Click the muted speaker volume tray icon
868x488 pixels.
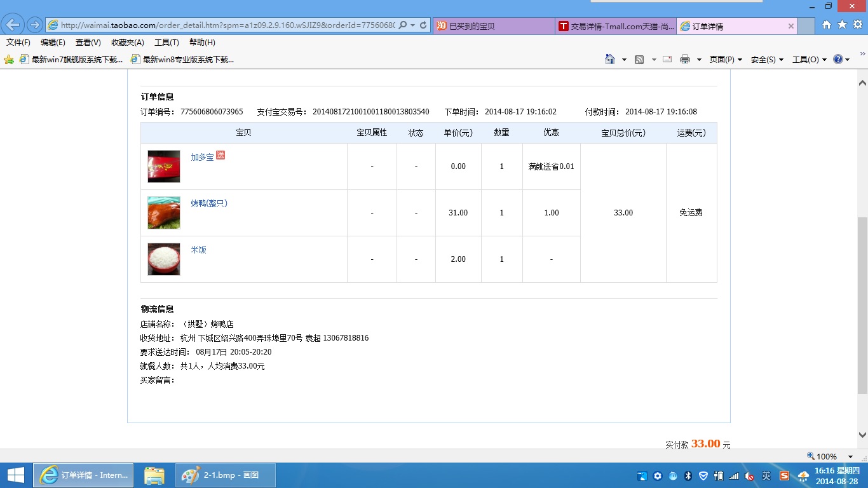750,475
